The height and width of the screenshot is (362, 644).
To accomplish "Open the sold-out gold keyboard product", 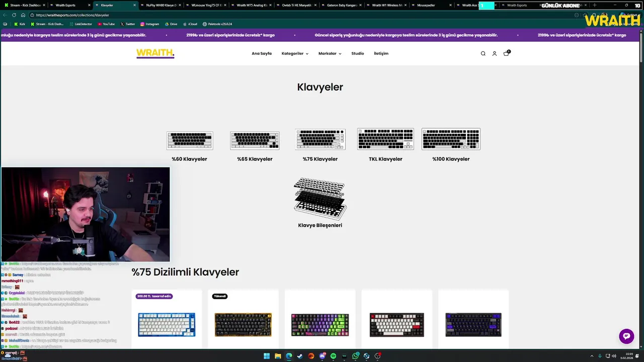I will click(x=243, y=324).
